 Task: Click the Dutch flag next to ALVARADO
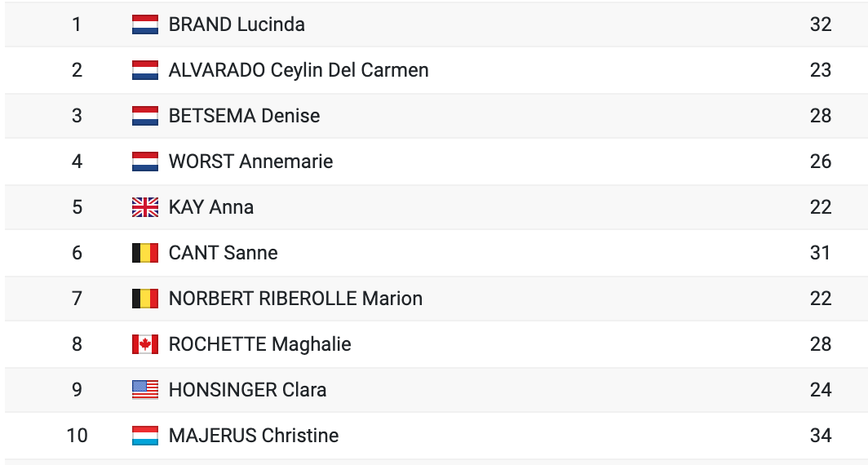pyautogui.click(x=145, y=70)
